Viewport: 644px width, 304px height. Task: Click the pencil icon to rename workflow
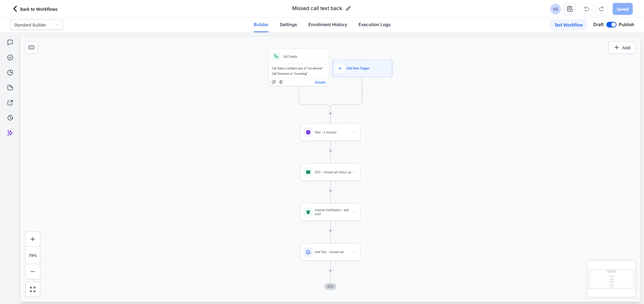[348, 8]
